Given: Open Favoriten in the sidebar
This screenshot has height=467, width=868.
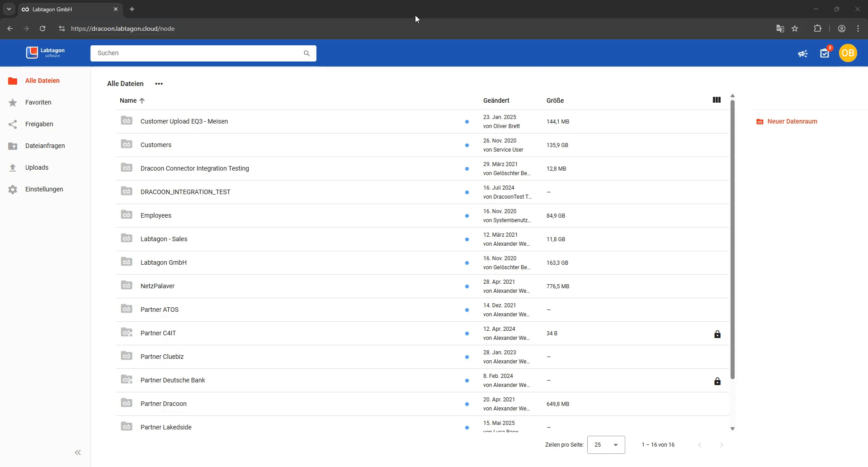Looking at the screenshot, I should (x=38, y=102).
